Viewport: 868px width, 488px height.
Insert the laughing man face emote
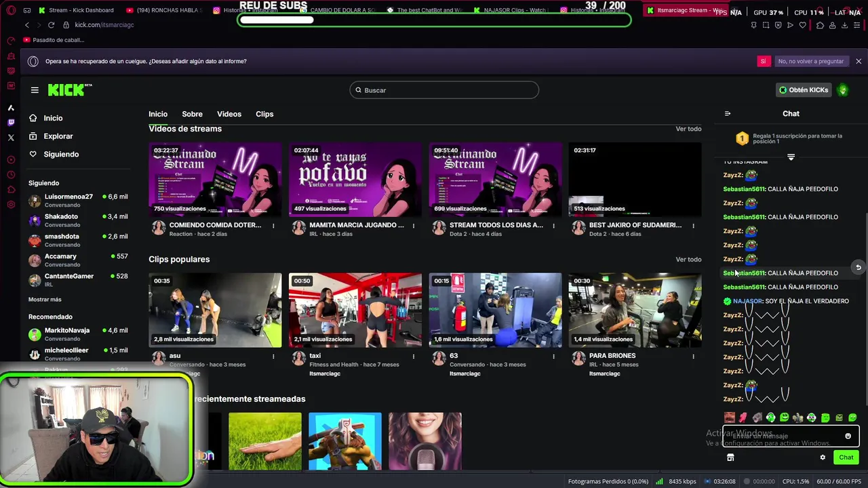point(729,418)
